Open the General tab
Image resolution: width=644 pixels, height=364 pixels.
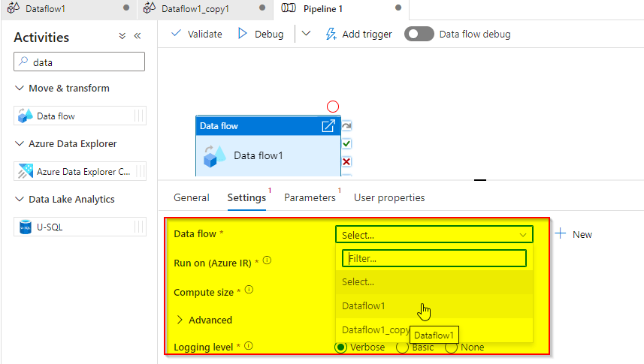coord(192,197)
